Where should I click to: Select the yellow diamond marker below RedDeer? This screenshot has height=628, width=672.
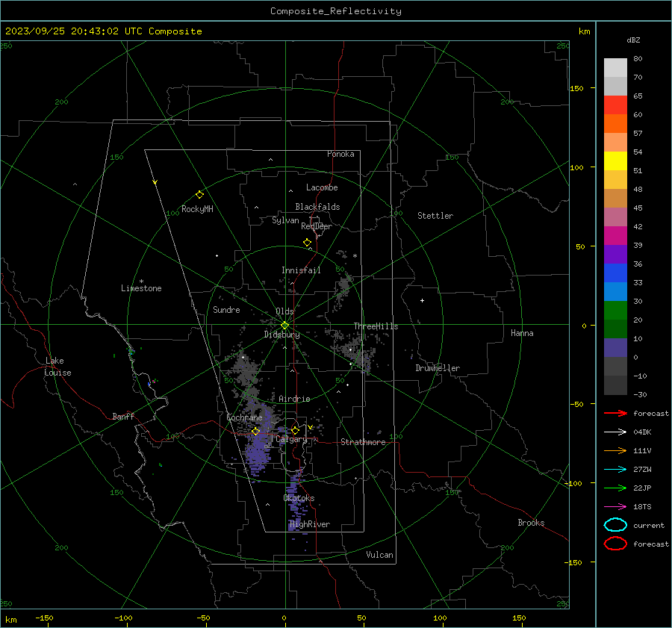click(308, 243)
